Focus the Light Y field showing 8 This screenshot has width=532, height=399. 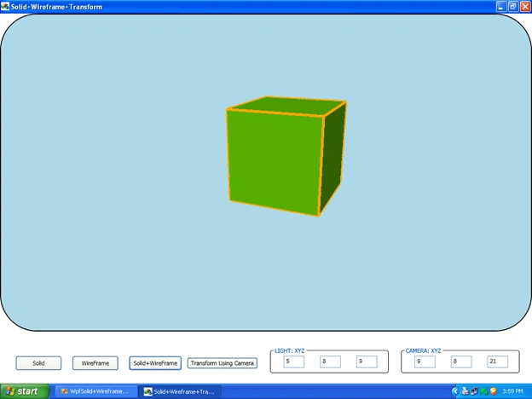pos(330,361)
